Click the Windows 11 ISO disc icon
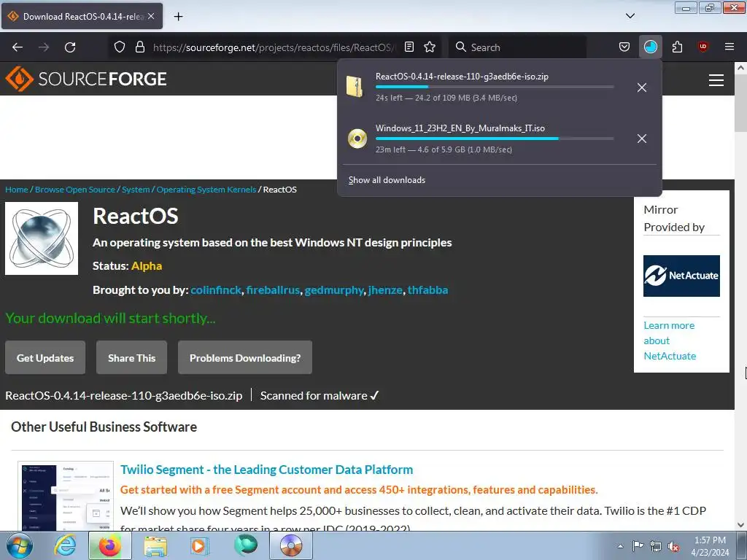Image resolution: width=747 pixels, height=560 pixels. pyautogui.click(x=357, y=139)
